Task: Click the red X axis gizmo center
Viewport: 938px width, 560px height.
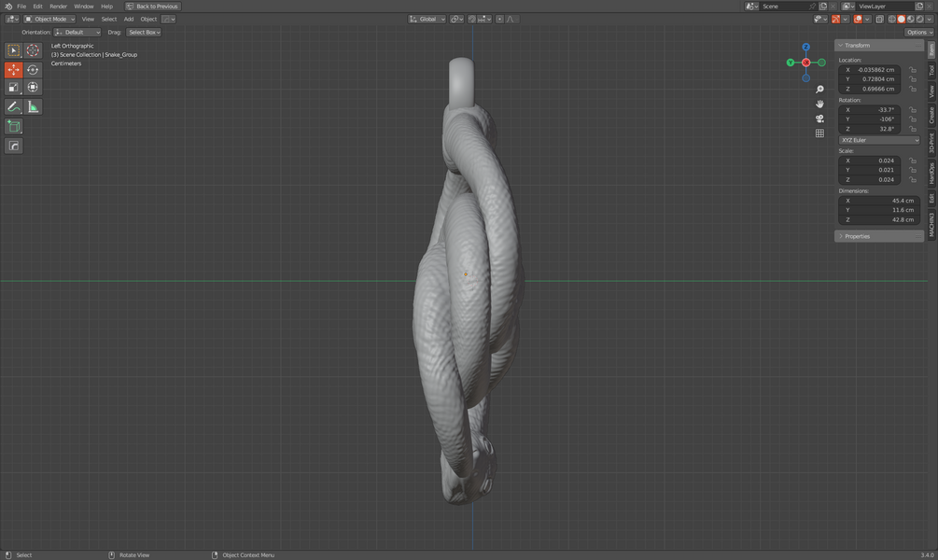Action: 805,63
